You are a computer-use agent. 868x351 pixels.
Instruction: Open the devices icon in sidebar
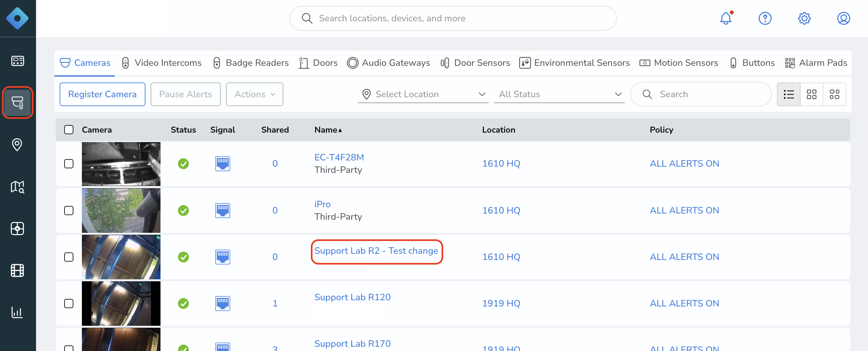[17, 102]
